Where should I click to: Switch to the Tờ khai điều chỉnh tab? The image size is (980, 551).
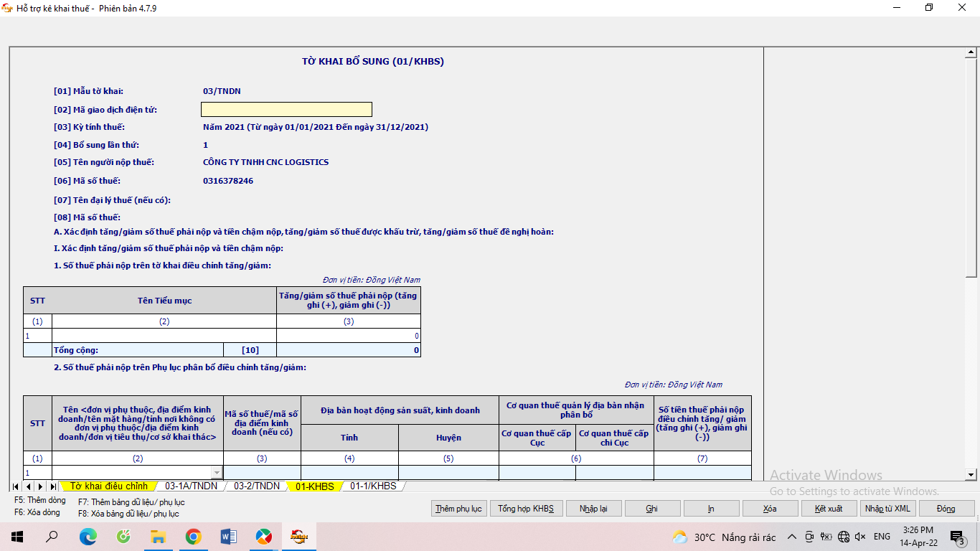(x=108, y=486)
